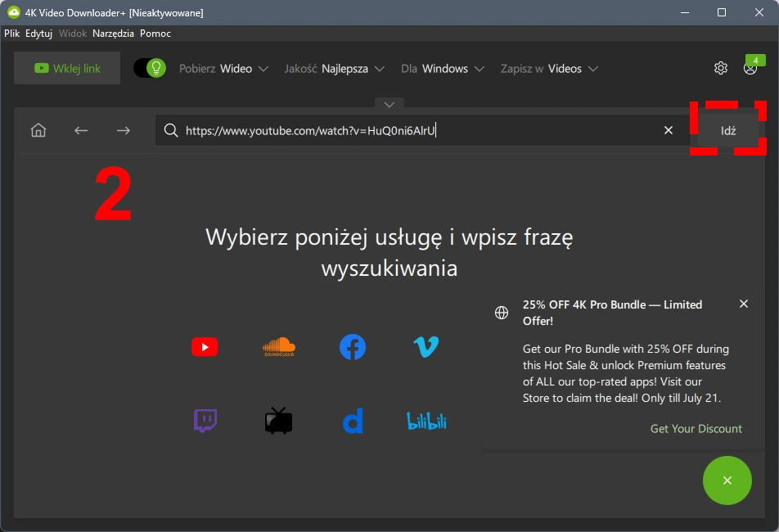Select the SoundCloud service icon
Image resolution: width=779 pixels, height=532 pixels.
click(x=279, y=347)
